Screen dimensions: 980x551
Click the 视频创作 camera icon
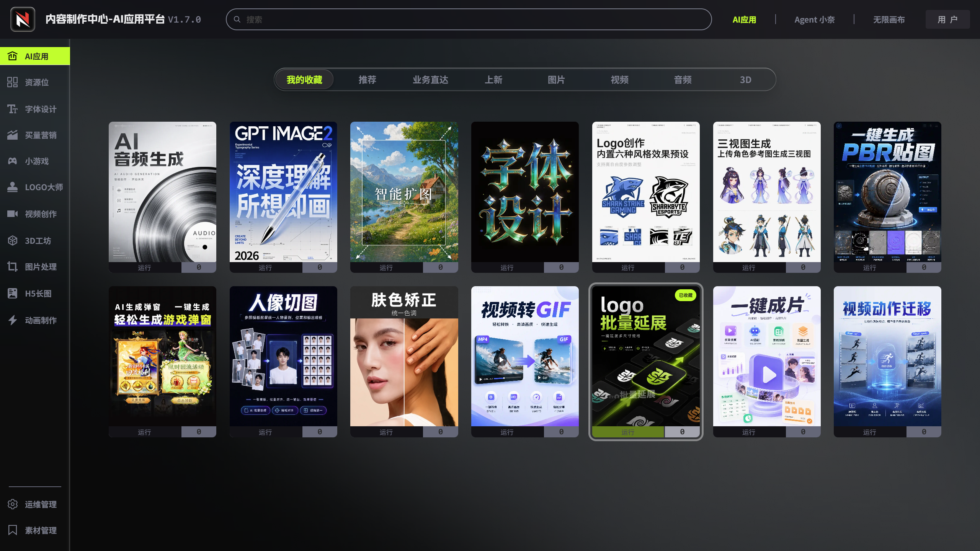12,214
